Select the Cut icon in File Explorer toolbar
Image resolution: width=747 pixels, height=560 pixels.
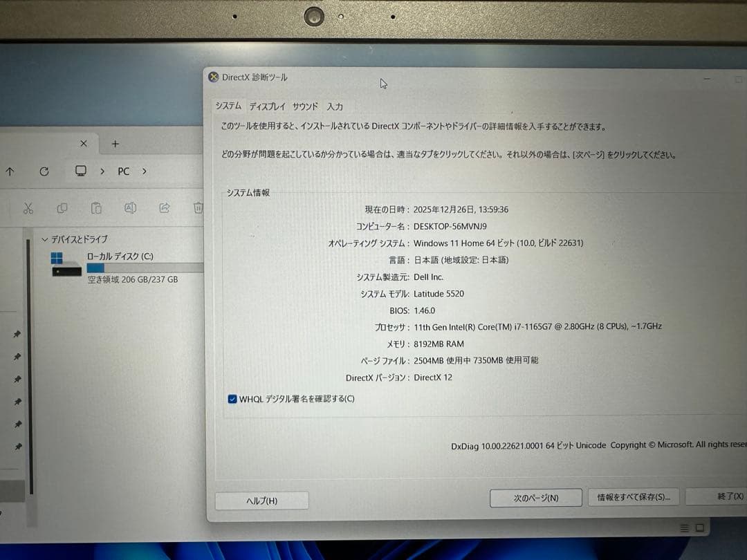(x=28, y=207)
